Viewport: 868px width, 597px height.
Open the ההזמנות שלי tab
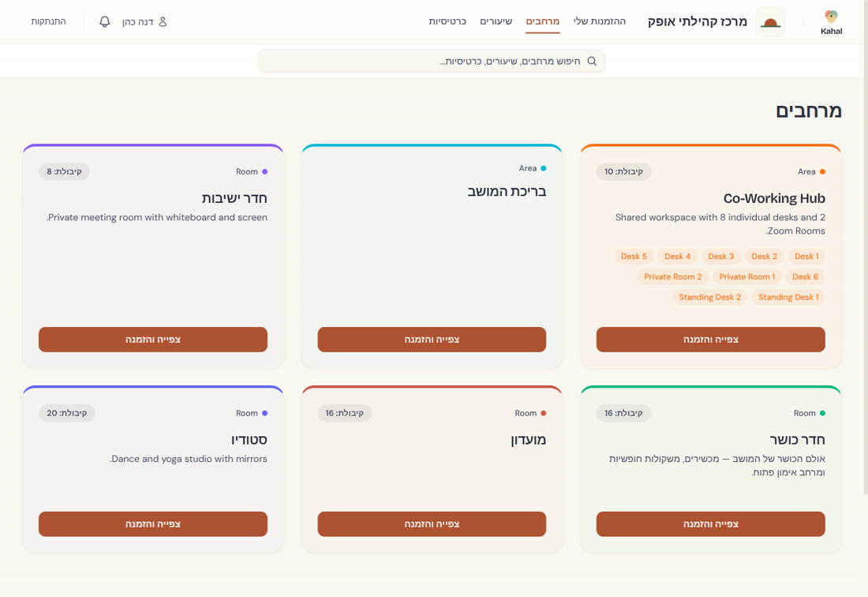pos(600,21)
